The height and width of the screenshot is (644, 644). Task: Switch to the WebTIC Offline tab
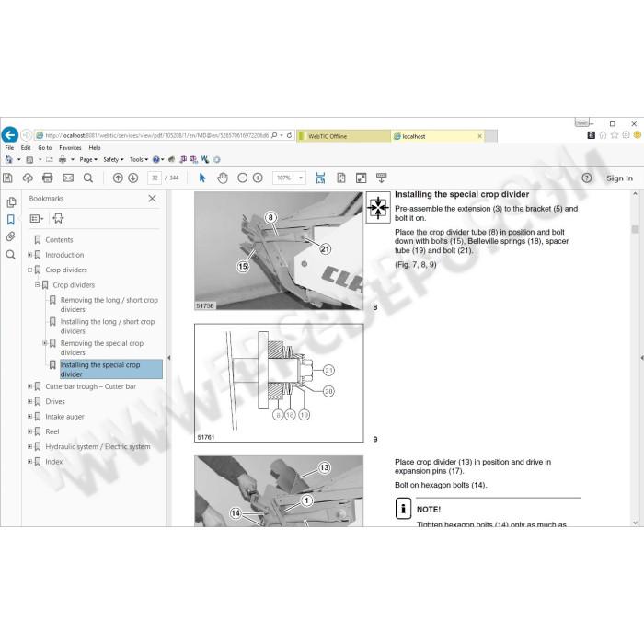coord(343,136)
